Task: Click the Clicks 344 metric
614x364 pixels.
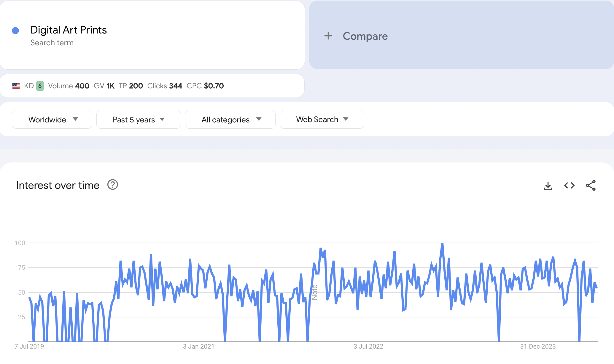Action: 165,86
